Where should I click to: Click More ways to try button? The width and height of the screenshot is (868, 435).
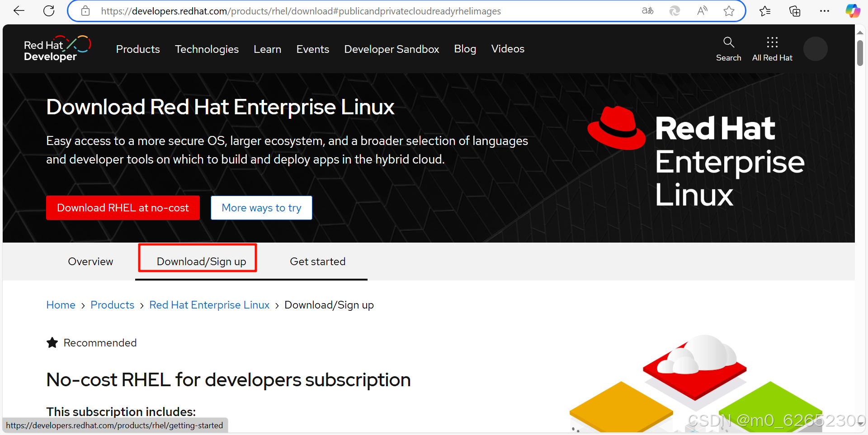click(x=261, y=208)
